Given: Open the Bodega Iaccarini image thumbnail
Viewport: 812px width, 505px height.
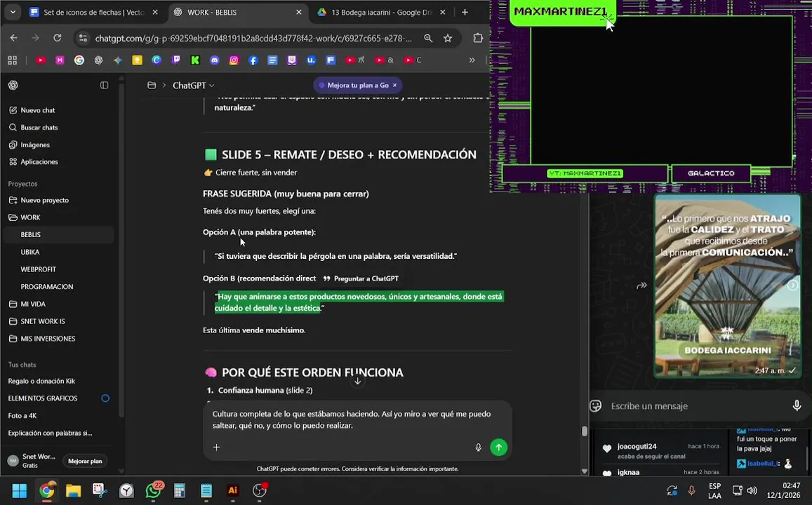Looking at the screenshot, I should pyautogui.click(x=728, y=285).
